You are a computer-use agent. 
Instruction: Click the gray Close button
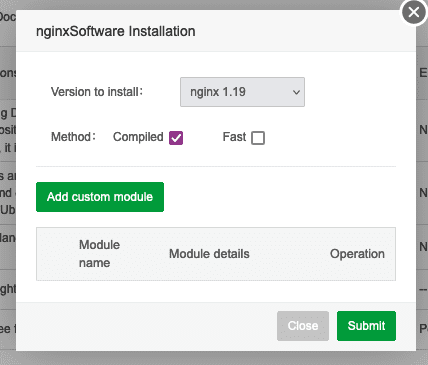pyautogui.click(x=303, y=326)
